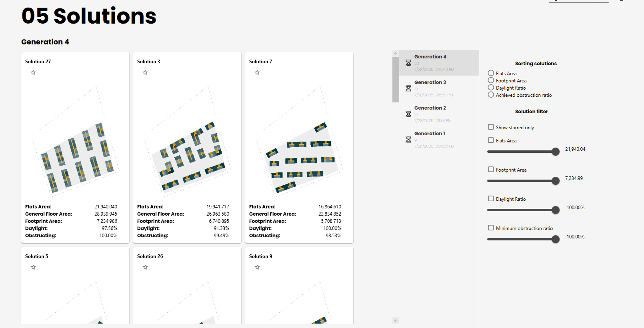Click the generation list scroll-down arrow
The height and width of the screenshot is (328, 644).
point(396,320)
